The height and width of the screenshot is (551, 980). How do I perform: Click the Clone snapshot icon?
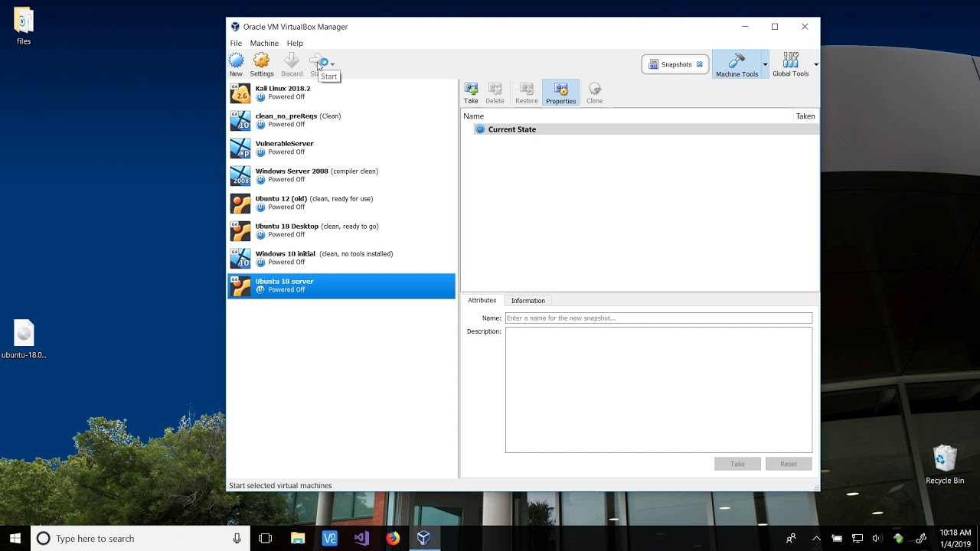tap(595, 93)
